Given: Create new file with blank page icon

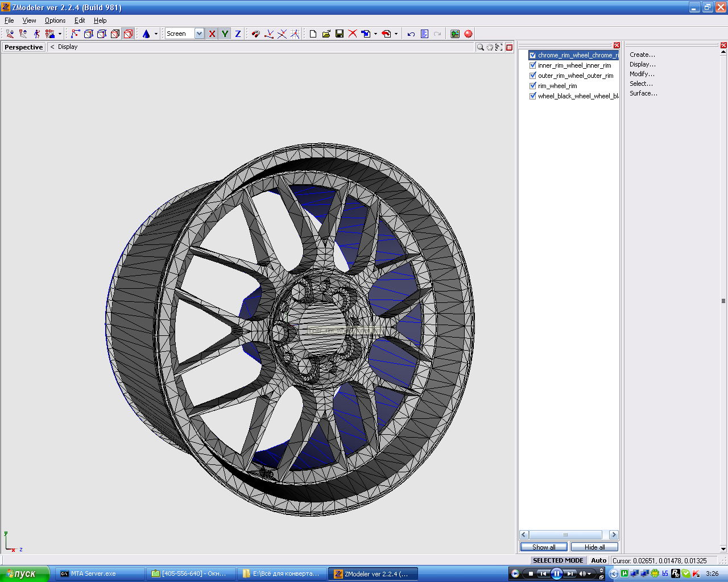Looking at the screenshot, I should 313,34.
